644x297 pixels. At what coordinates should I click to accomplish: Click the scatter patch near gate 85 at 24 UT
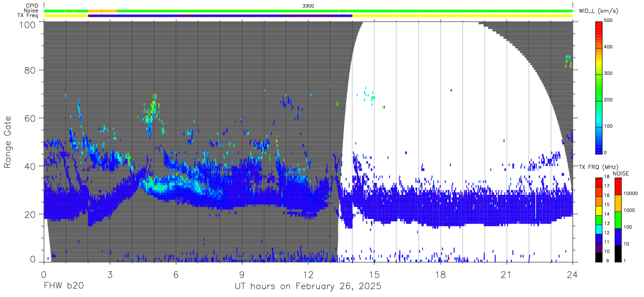click(567, 61)
